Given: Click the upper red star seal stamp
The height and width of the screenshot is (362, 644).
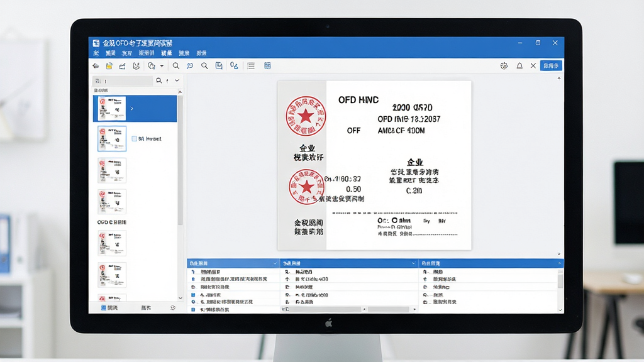Looking at the screenshot, I should pyautogui.click(x=306, y=116).
